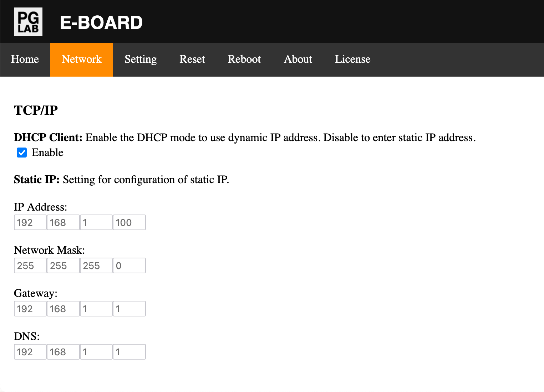Navigate to the Reboot page
544x392 pixels.
pos(244,60)
